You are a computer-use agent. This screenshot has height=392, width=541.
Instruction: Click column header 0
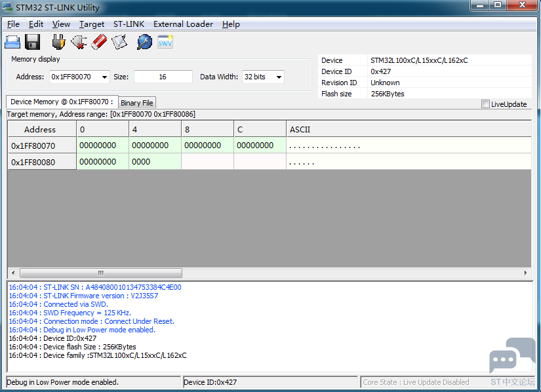103,130
